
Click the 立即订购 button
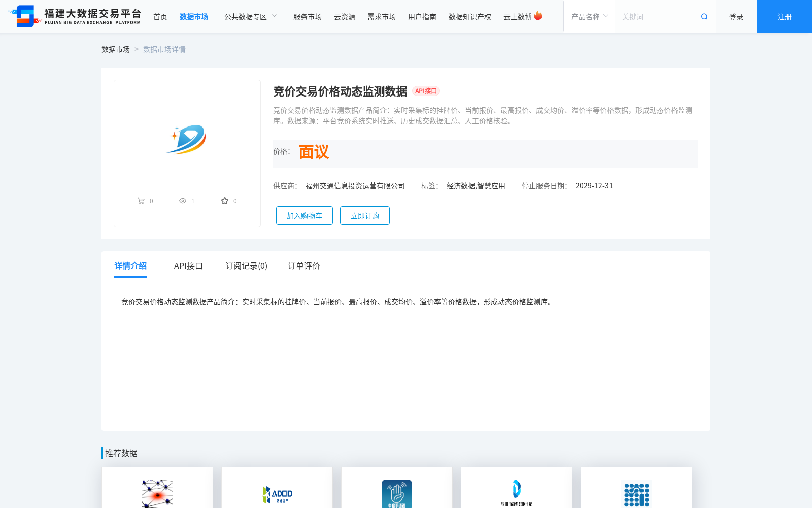coord(365,215)
